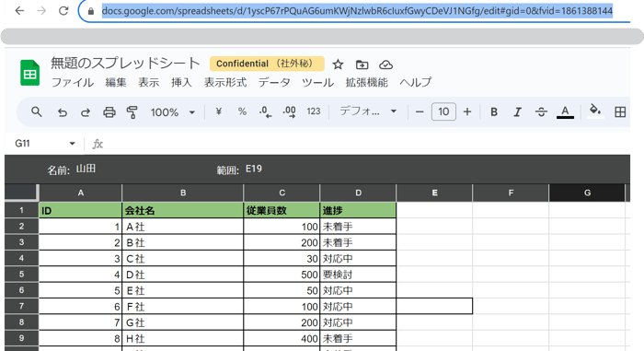Click the redo arrow

[x=85, y=111]
